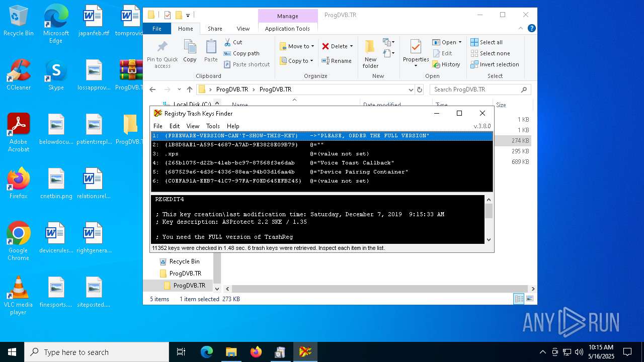Select trash key row 3 .xps
Image resolution: width=644 pixels, height=362 pixels.
coord(321,154)
